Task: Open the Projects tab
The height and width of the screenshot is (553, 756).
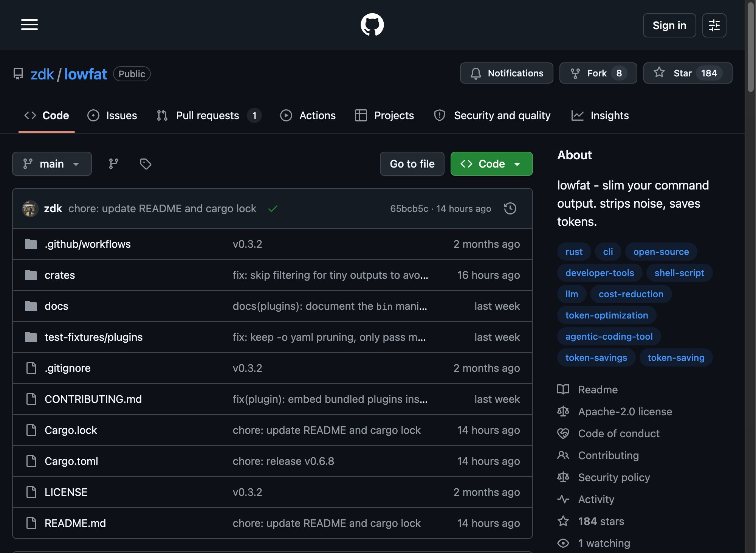Action: pos(384,115)
